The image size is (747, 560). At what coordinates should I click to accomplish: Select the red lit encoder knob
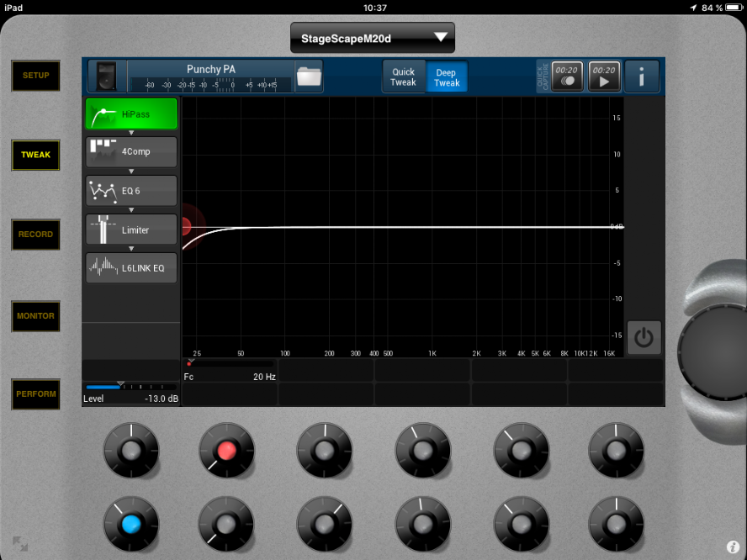[226, 451]
